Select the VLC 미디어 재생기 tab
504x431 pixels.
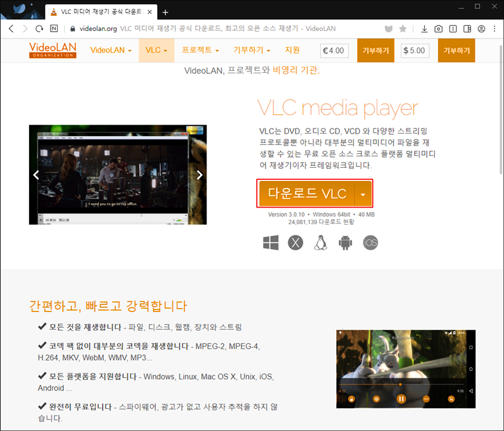[x=101, y=12]
